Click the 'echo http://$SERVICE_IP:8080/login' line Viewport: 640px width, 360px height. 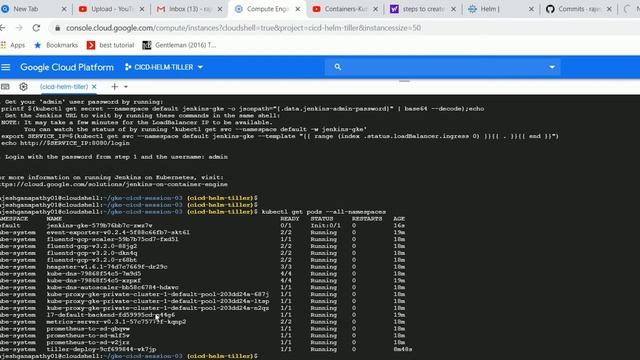(65, 143)
